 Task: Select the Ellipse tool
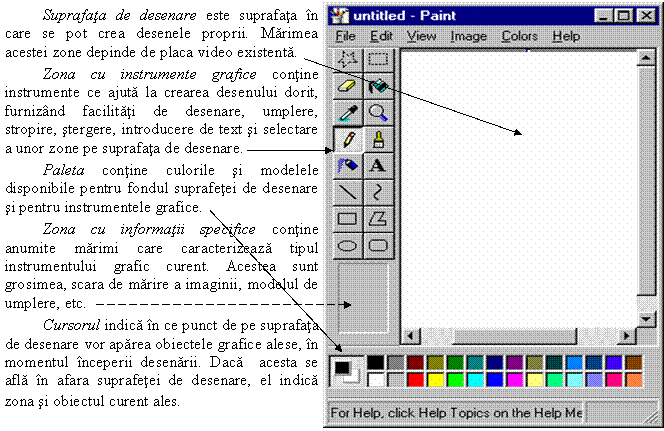pyautogui.click(x=348, y=246)
